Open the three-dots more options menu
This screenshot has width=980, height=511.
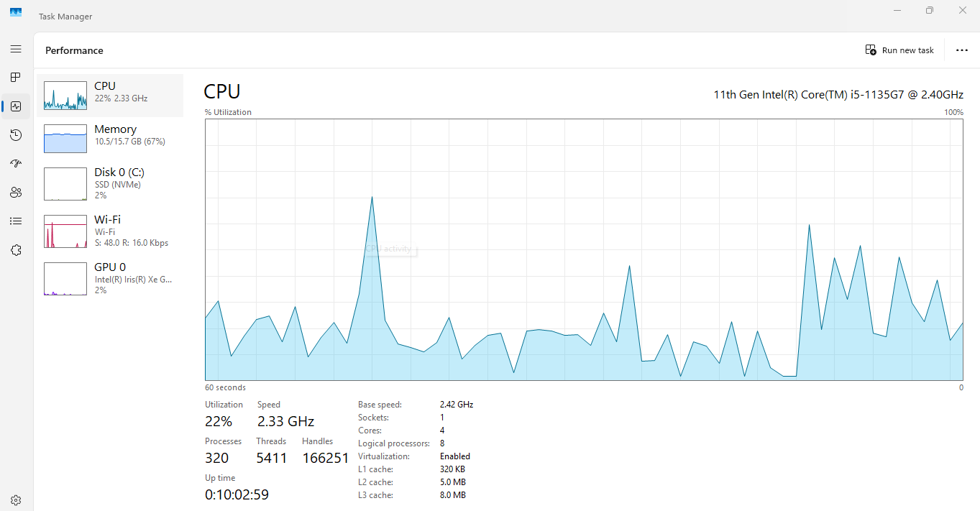(962, 50)
